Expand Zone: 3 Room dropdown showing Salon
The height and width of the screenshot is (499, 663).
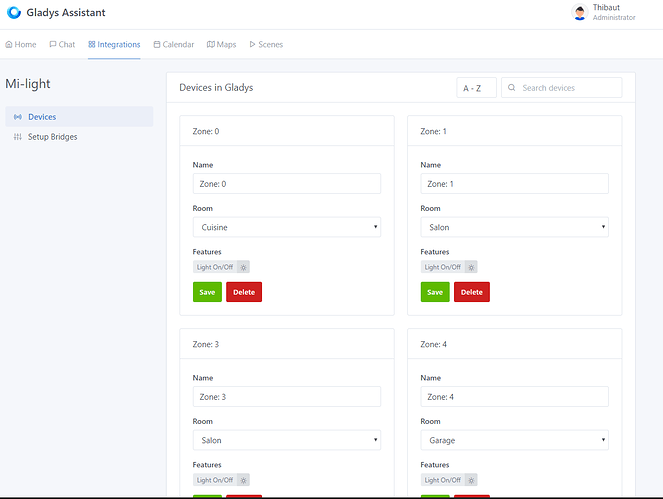(287, 440)
